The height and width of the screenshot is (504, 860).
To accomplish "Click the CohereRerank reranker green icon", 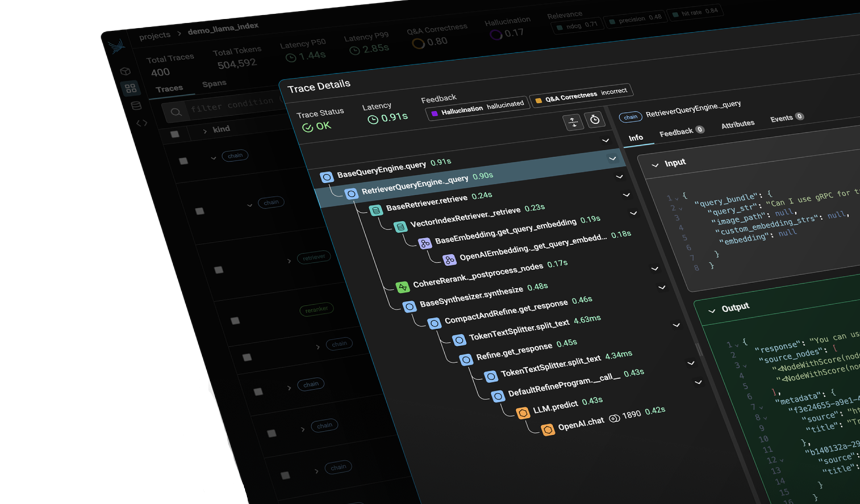I will 403,287.
